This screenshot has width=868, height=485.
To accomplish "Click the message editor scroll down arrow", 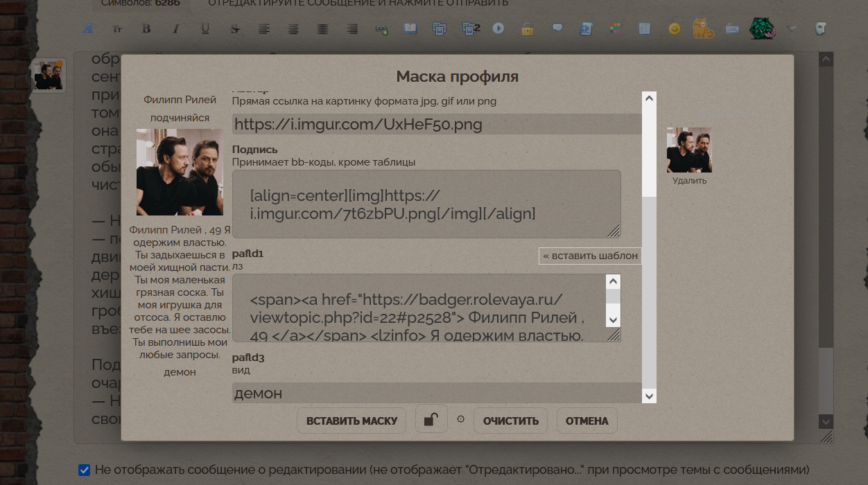I will (826, 421).
